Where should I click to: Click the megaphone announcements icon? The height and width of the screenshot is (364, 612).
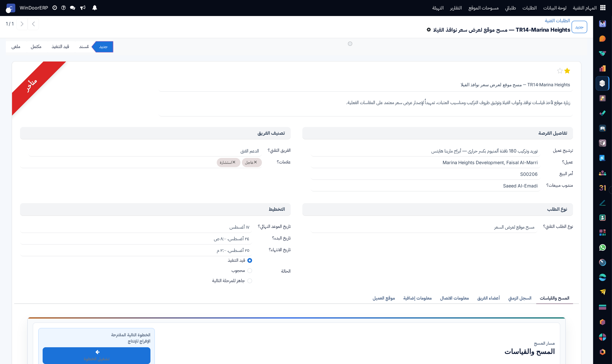click(x=83, y=8)
